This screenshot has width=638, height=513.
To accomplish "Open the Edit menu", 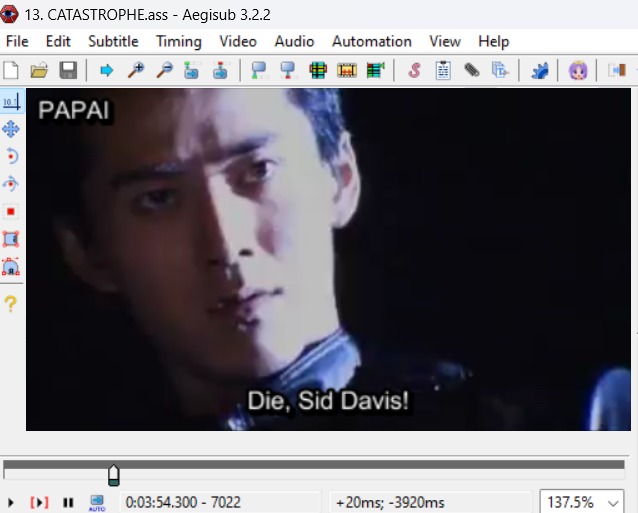I will pyautogui.click(x=58, y=41).
